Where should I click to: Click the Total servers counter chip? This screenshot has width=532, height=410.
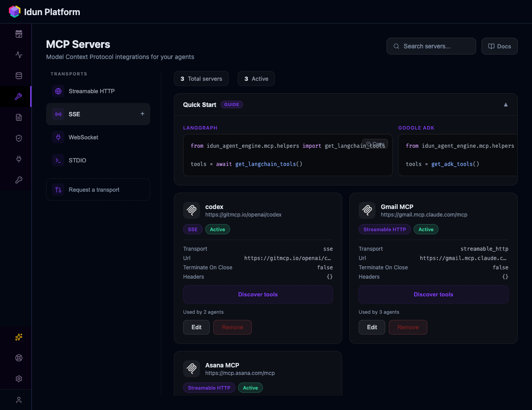[x=201, y=79]
